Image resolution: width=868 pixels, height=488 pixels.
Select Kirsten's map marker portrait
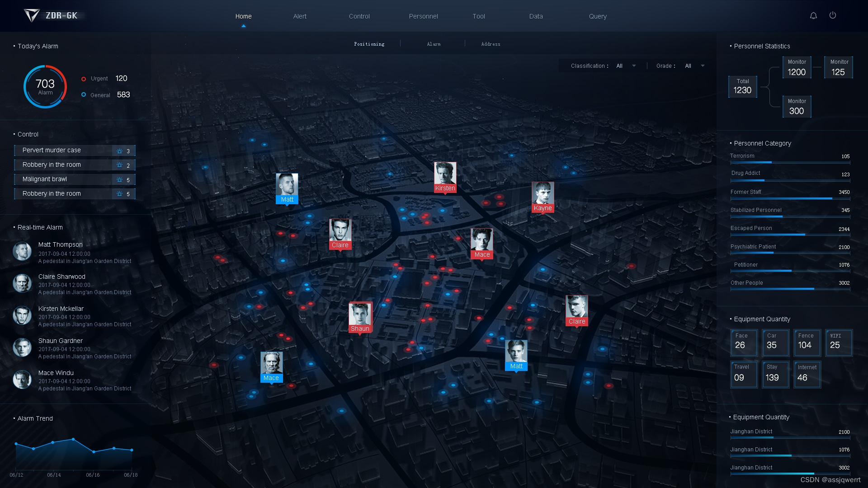coord(445,173)
